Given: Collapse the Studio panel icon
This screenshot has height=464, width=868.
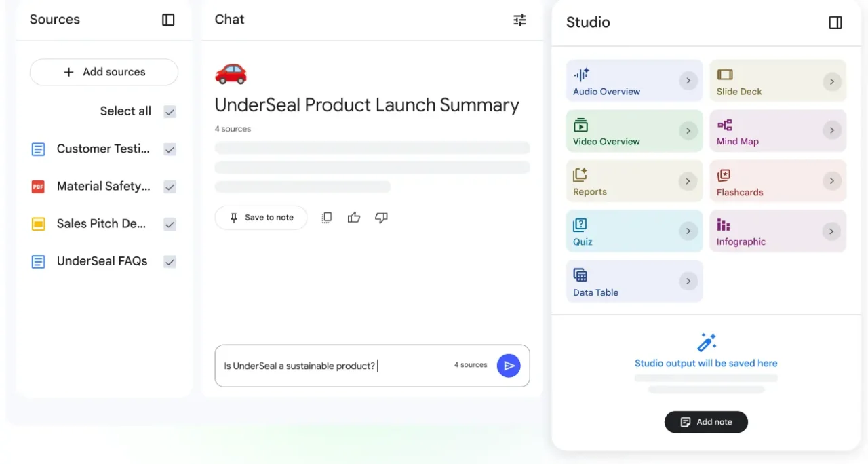Looking at the screenshot, I should point(835,22).
